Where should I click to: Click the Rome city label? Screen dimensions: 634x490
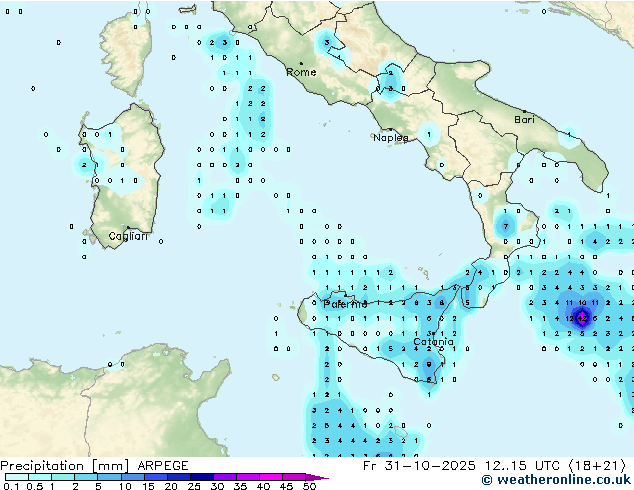pyautogui.click(x=301, y=72)
